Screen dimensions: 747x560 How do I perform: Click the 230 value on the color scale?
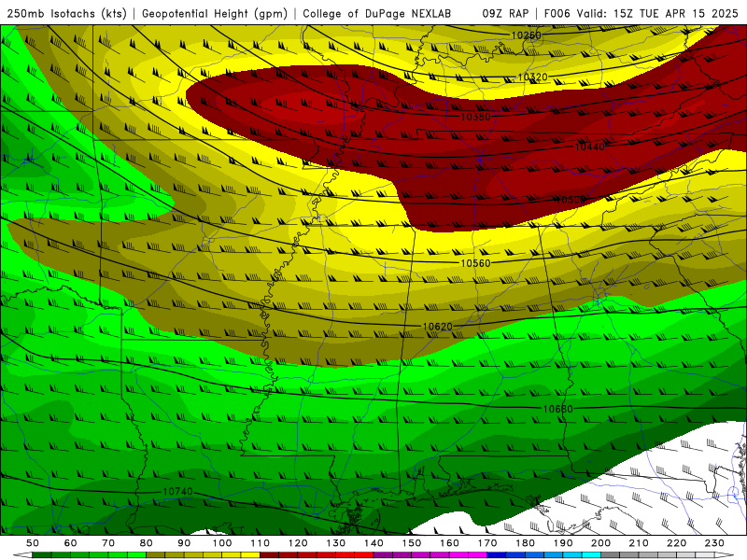tap(714, 543)
